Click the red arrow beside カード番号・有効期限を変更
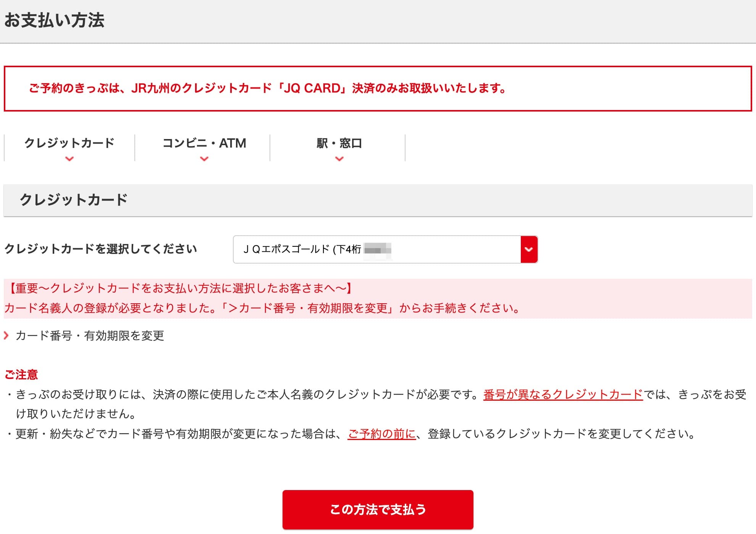Viewport: 756px width, 534px height. point(6,336)
